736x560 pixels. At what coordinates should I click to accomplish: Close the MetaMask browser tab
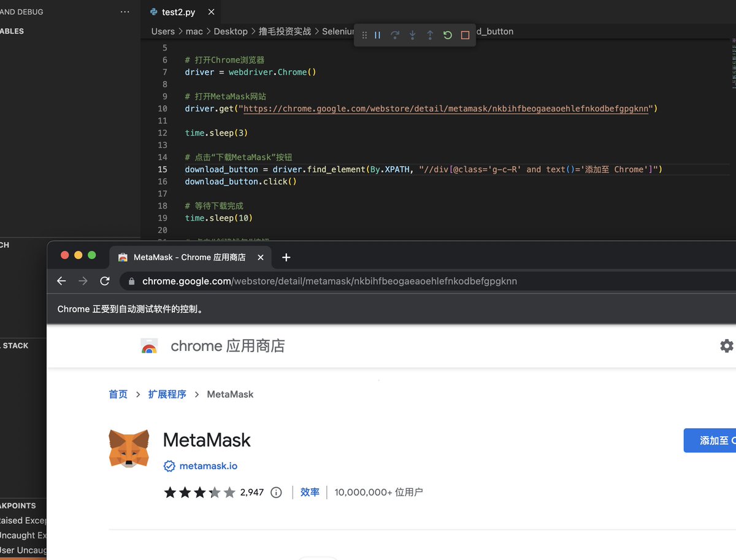click(x=261, y=258)
